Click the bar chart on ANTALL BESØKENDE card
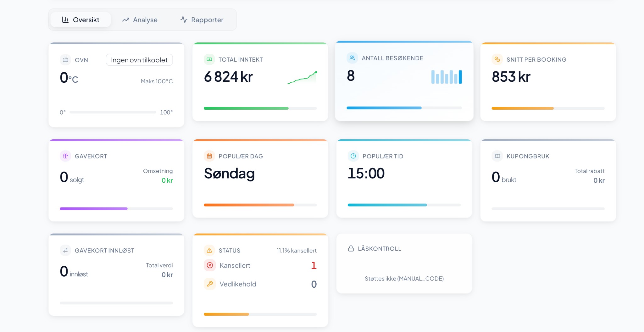The image size is (644, 332). (446, 76)
